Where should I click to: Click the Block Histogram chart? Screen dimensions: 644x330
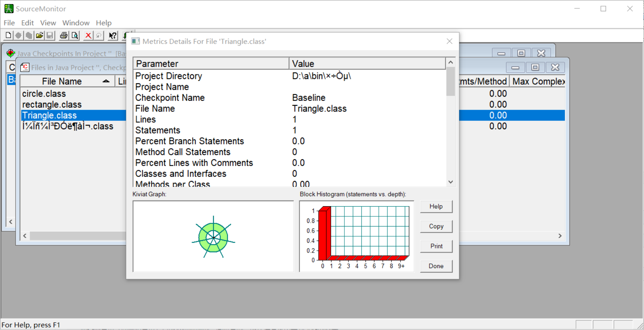coord(356,236)
